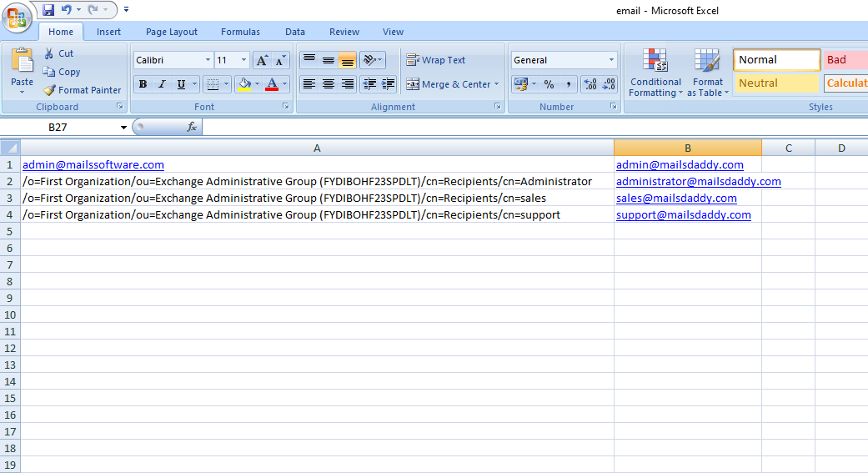
Task: Top align cell contents
Action: click(x=309, y=60)
